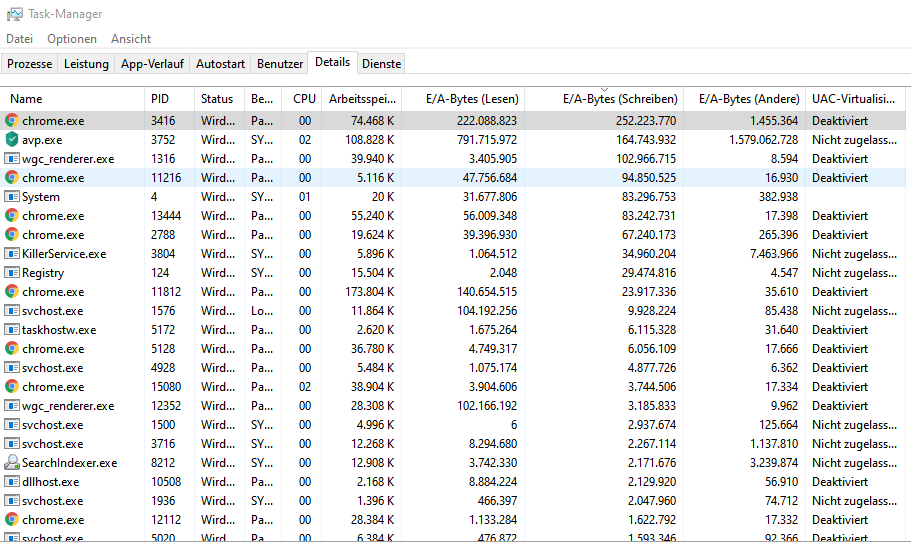Sort by the Be... user column header

coord(263,99)
